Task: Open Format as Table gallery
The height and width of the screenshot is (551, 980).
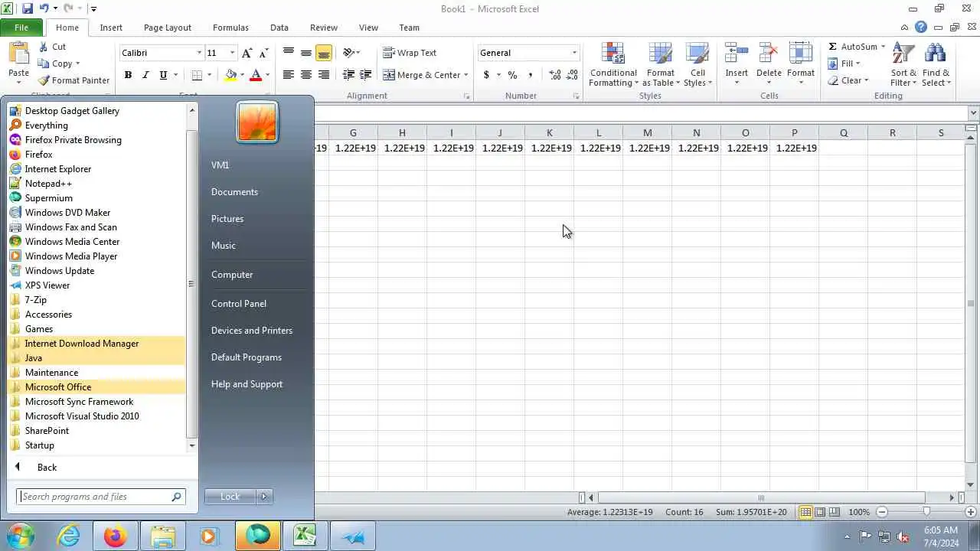Action: point(661,65)
